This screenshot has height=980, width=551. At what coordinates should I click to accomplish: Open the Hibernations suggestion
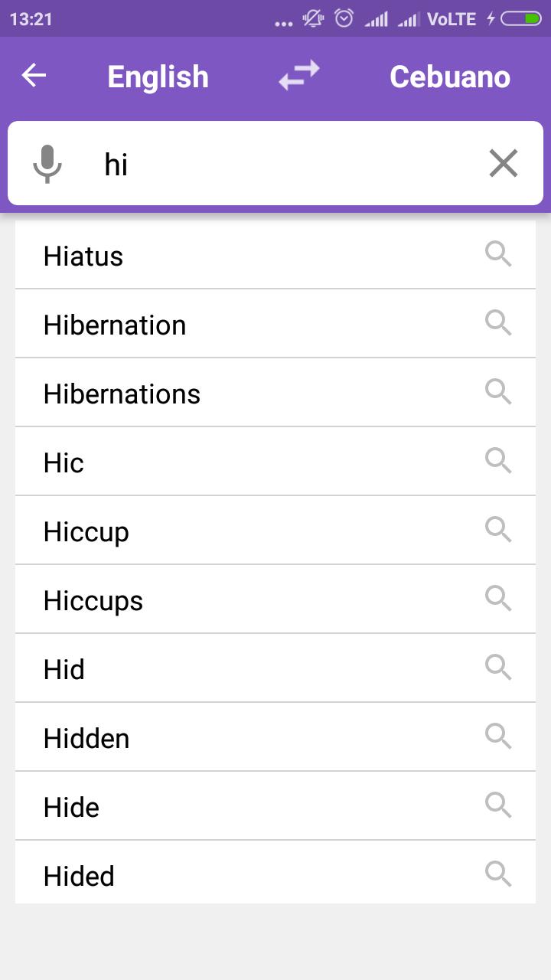pos(275,393)
